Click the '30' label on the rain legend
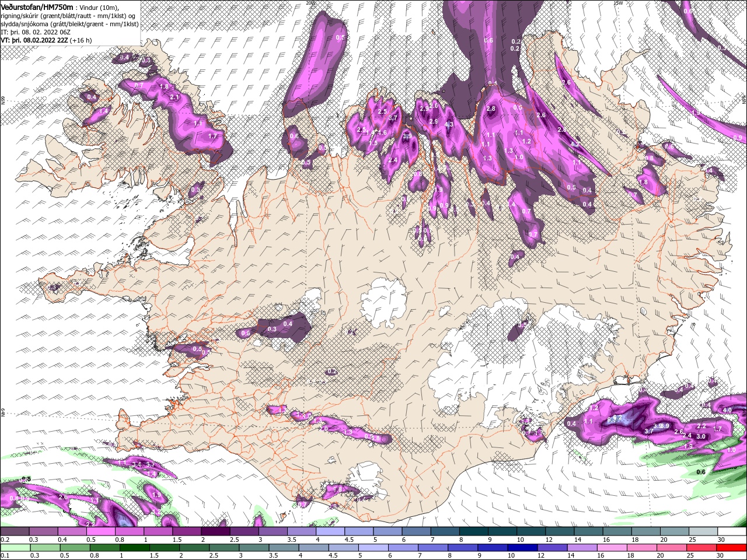Image resolution: width=747 pixels, height=560 pixels. pos(721,555)
